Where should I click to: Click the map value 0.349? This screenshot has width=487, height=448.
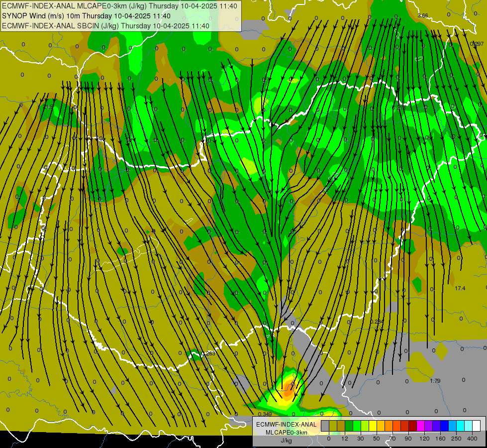point(265,414)
